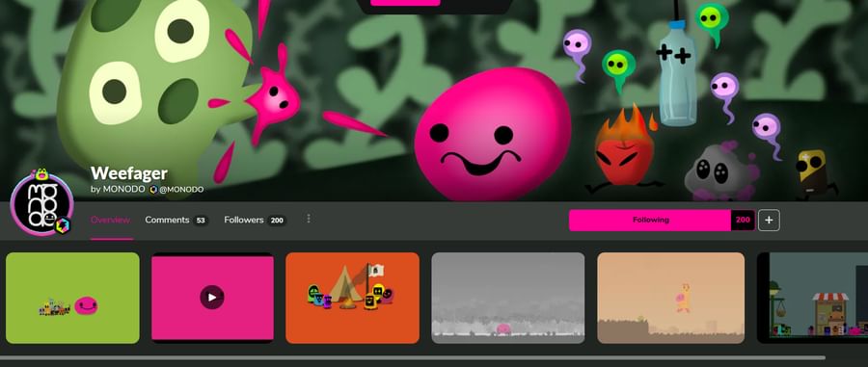
Task: Click the 53 comments count badge
Action: pyautogui.click(x=201, y=221)
